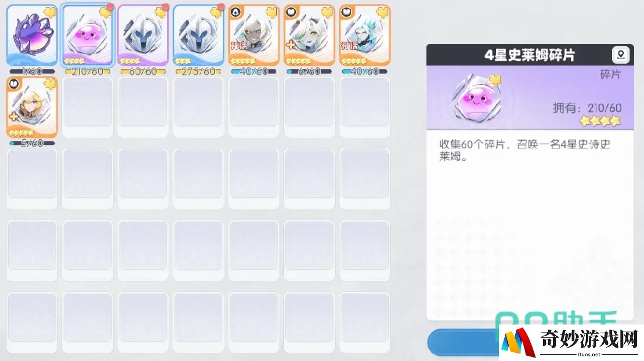The height and width of the screenshot is (361, 644).
Task: Click the large slime image in detail panel
Action: pos(476,97)
